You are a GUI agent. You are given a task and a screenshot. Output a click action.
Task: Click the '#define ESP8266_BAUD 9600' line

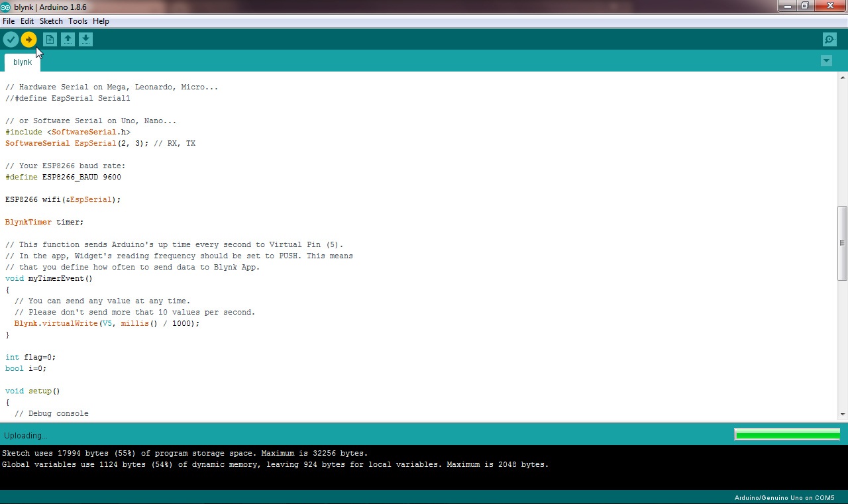[63, 177]
